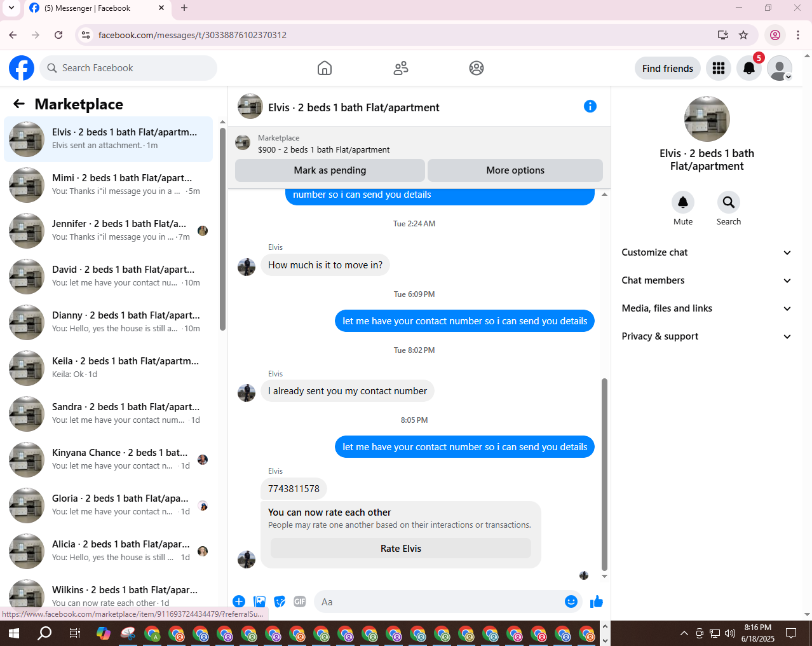Open Keila conversation in chat list

click(109, 368)
